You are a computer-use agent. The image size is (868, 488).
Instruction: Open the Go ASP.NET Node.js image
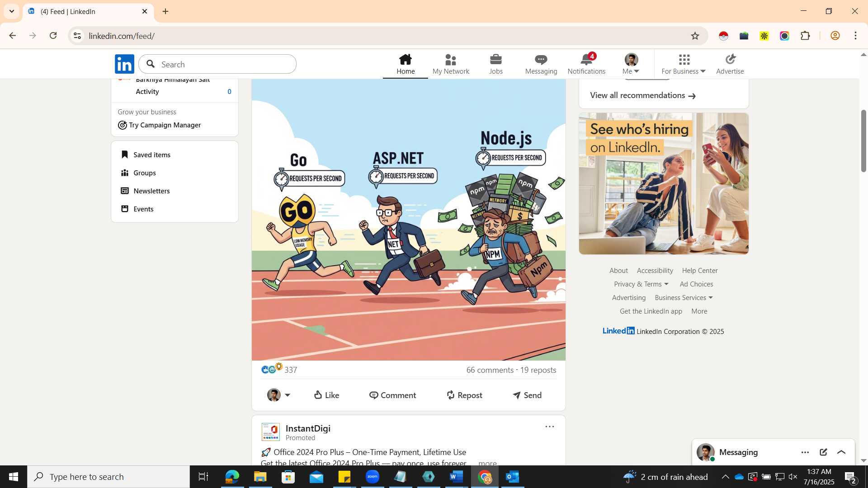(x=408, y=220)
